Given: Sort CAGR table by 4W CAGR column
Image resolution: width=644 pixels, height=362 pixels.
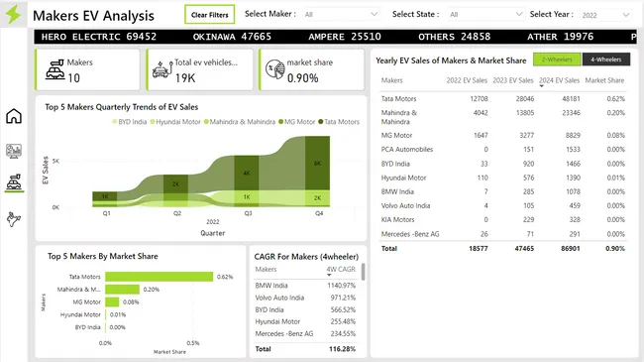Looking at the screenshot, I should 341,269.
